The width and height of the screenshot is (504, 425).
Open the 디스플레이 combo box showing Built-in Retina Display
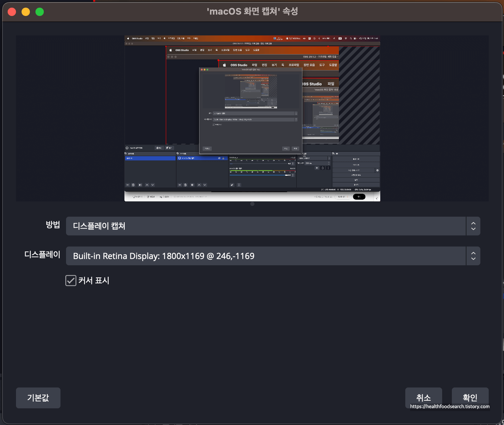tap(273, 256)
